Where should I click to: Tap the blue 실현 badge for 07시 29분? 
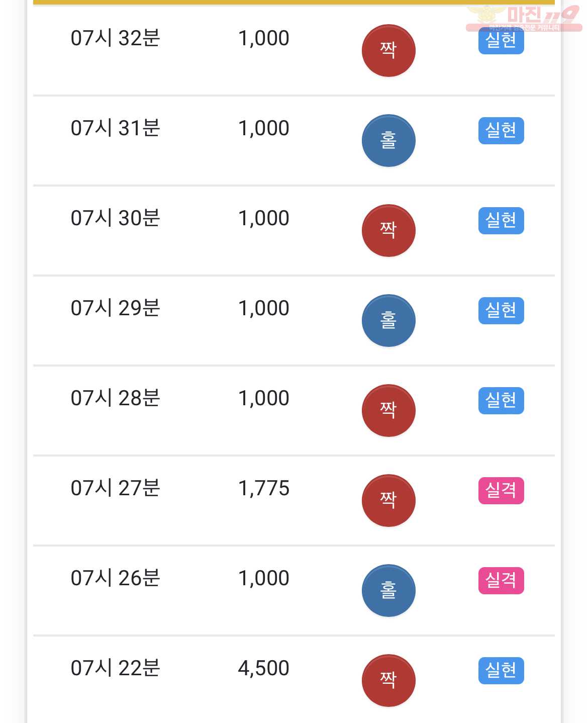click(x=501, y=311)
